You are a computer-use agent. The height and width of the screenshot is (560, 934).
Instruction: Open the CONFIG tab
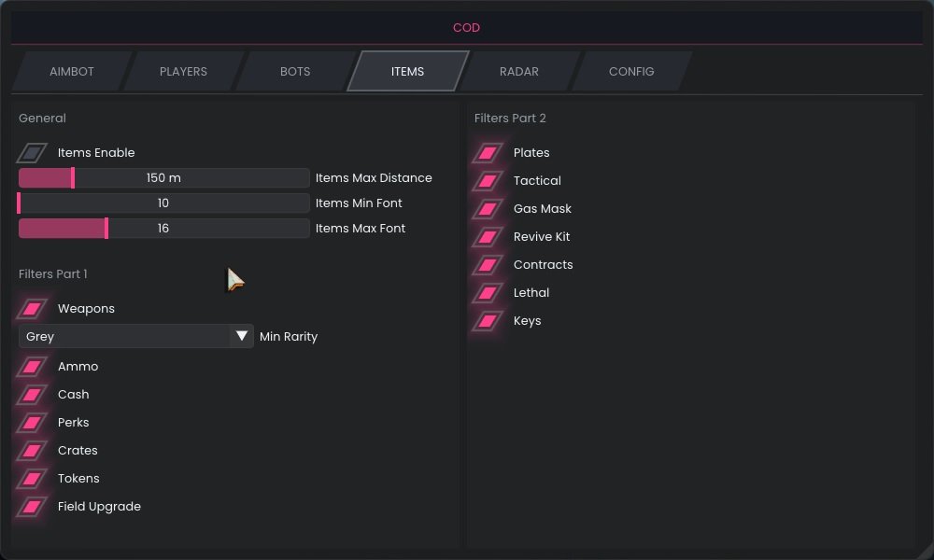[x=631, y=71]
